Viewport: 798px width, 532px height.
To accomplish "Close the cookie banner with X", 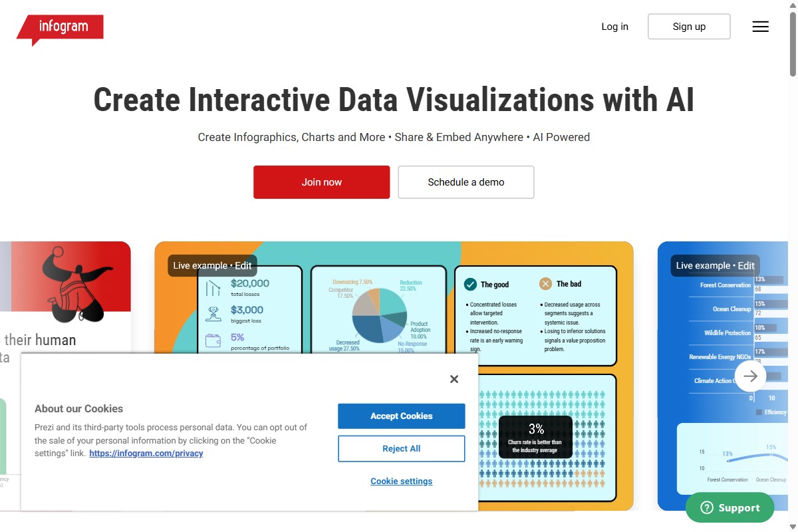I will pyautogui.click(x=454, y=379).
